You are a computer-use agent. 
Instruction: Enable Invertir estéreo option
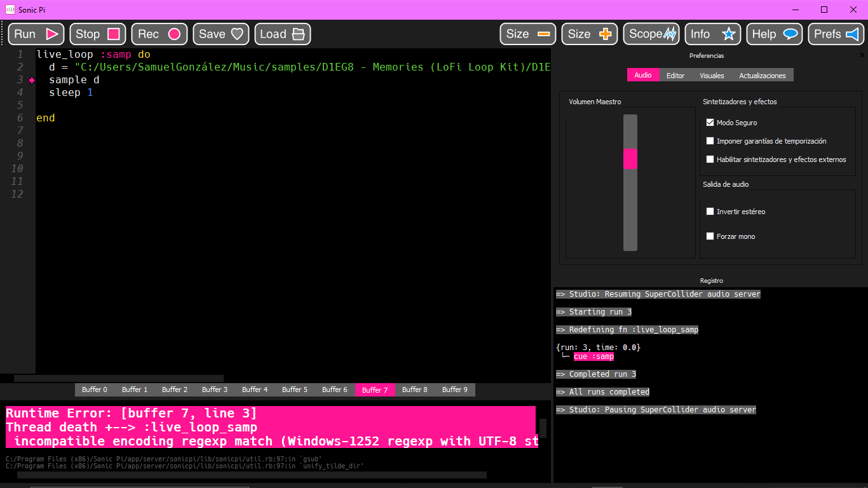point(710,212)
